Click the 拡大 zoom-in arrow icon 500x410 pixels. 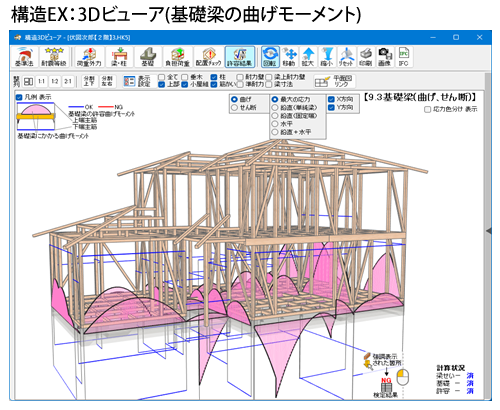(x=308, y=57)
